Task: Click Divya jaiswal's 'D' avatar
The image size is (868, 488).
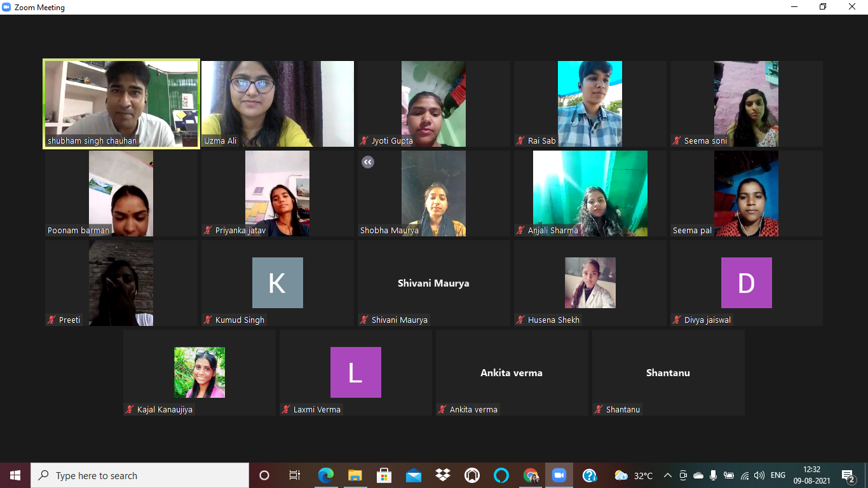Action: tap(747, 283)
